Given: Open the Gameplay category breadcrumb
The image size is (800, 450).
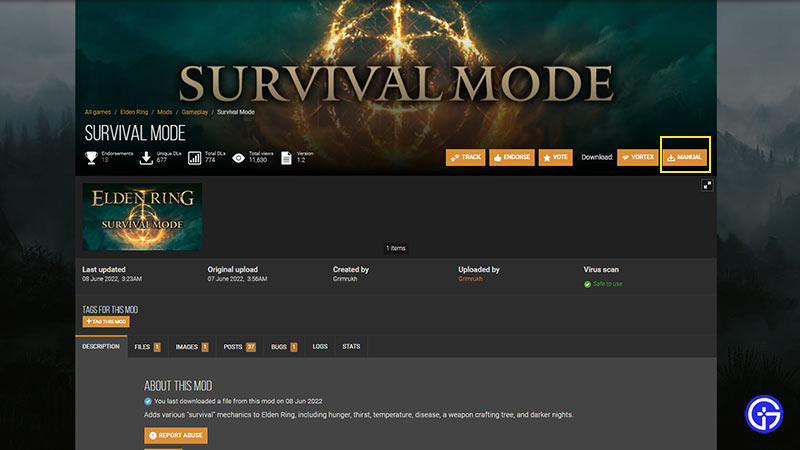Looking at the screenshot, I should pos(195,112).
